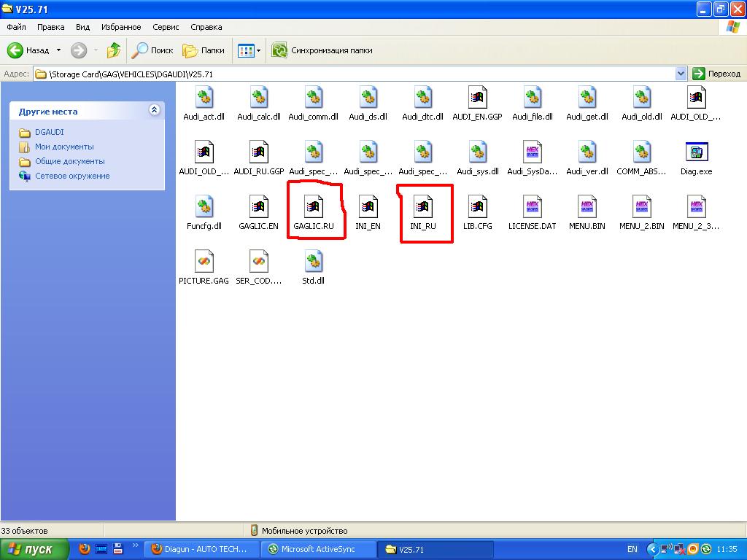Screen dimensions: 747x560
Task: Select the INI_EN file
Action: 368,213
